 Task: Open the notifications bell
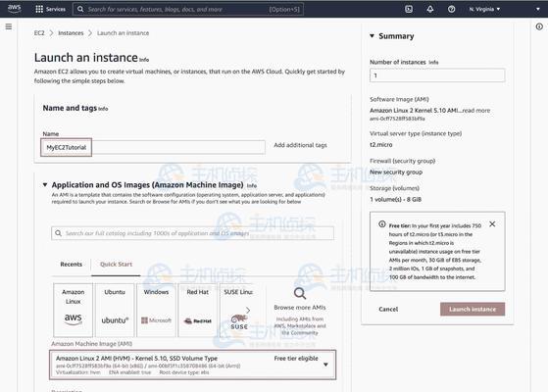[430, 9]
